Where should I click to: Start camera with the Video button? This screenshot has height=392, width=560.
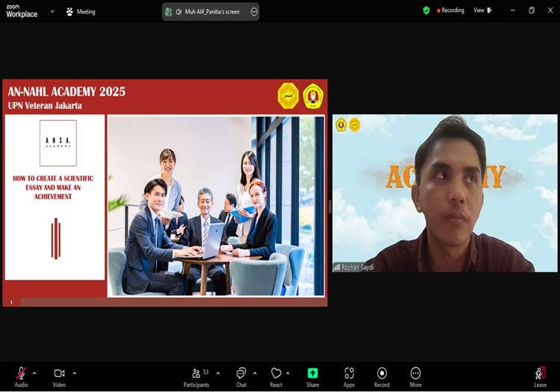59,374
